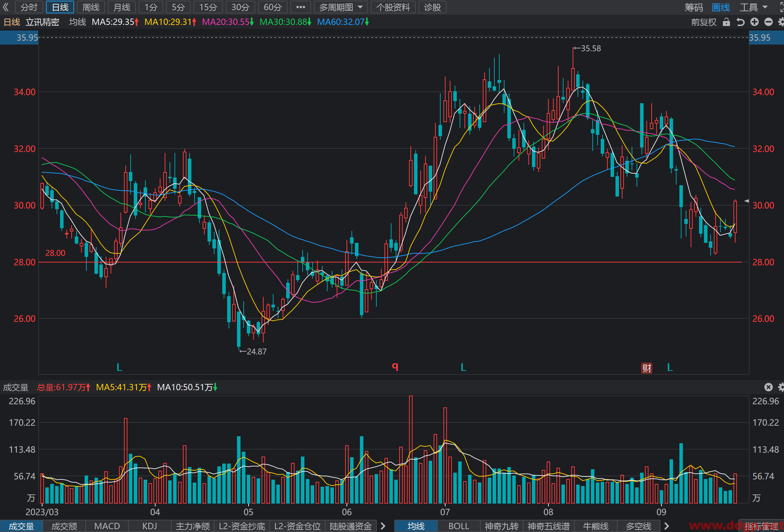Collapse panel with double-left chevron icon
The height and width of the screenshot is (532, 784).
pos(6,7)
